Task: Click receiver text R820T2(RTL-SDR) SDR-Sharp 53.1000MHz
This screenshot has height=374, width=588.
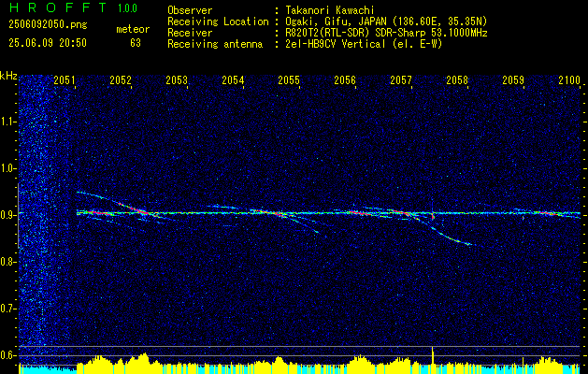Action: [386, 33]
